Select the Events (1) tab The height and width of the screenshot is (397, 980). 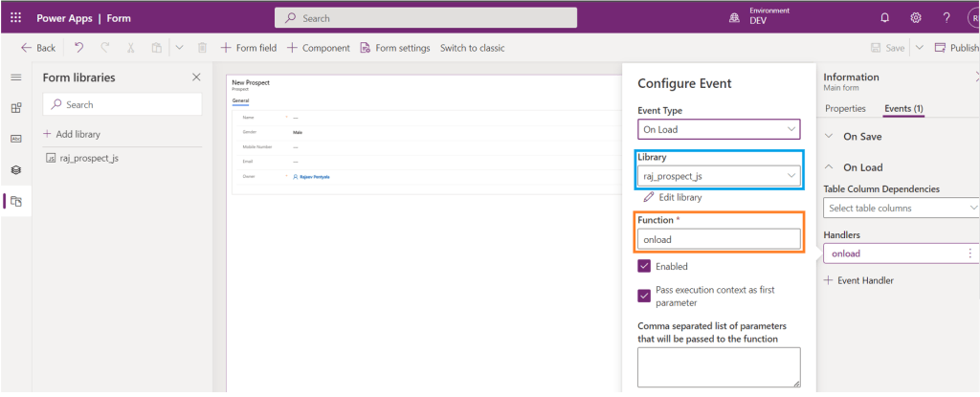[x=902, y=109]
